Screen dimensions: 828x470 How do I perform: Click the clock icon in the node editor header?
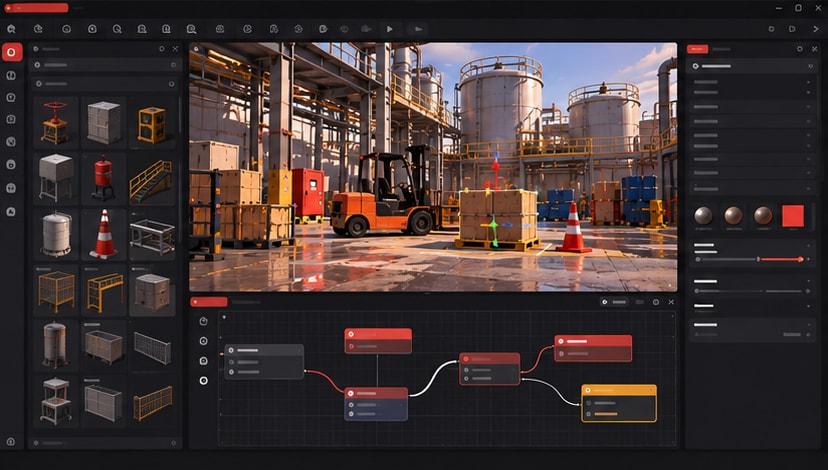(656, 302)
